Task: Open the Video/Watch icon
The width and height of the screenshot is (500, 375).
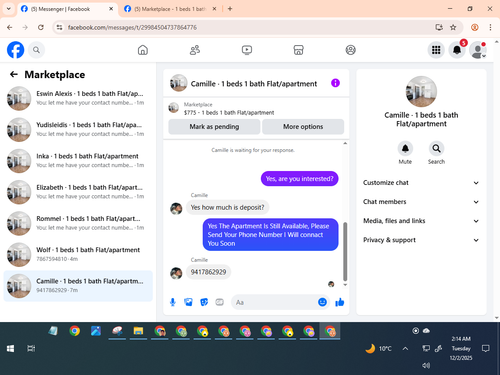Action: (x=247, y=50)
